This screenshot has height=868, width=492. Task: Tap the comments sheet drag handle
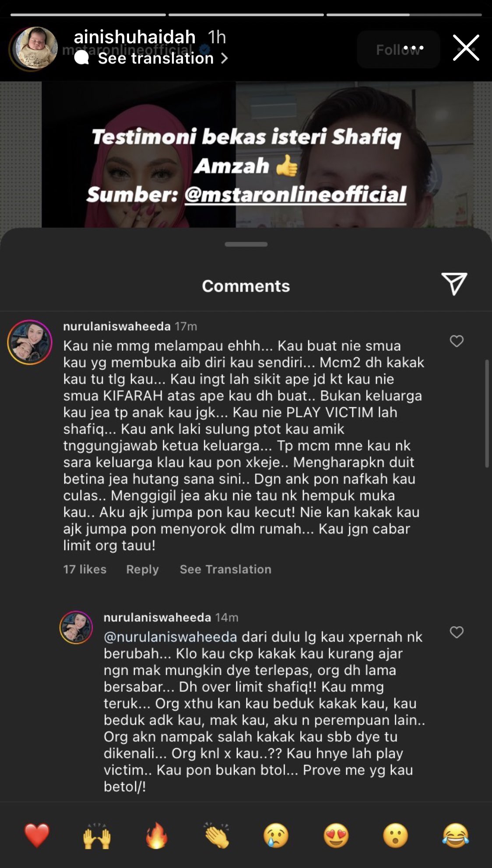point(246,244)
